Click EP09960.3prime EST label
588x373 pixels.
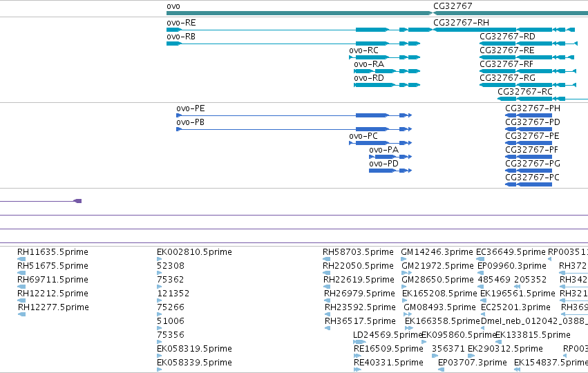(511, 266)
